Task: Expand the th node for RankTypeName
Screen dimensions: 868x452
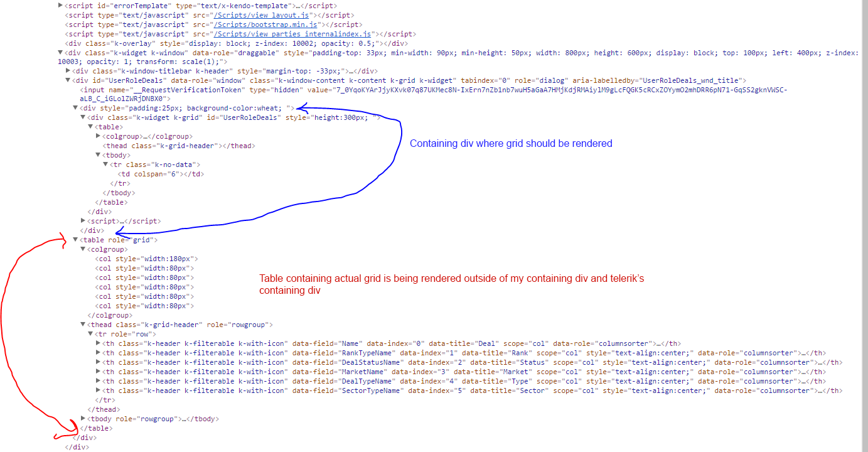Action: point(98,353)
